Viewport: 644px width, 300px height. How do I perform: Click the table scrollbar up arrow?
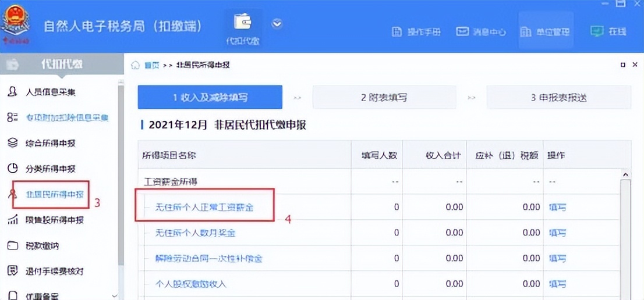tap(625, 174)
